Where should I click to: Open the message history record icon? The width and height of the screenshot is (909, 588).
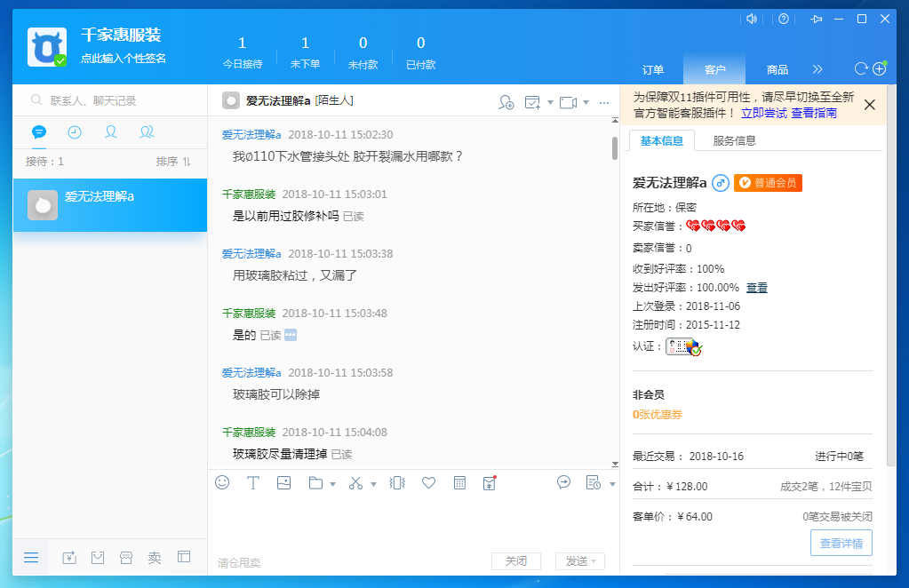click(x=594, y=482)
